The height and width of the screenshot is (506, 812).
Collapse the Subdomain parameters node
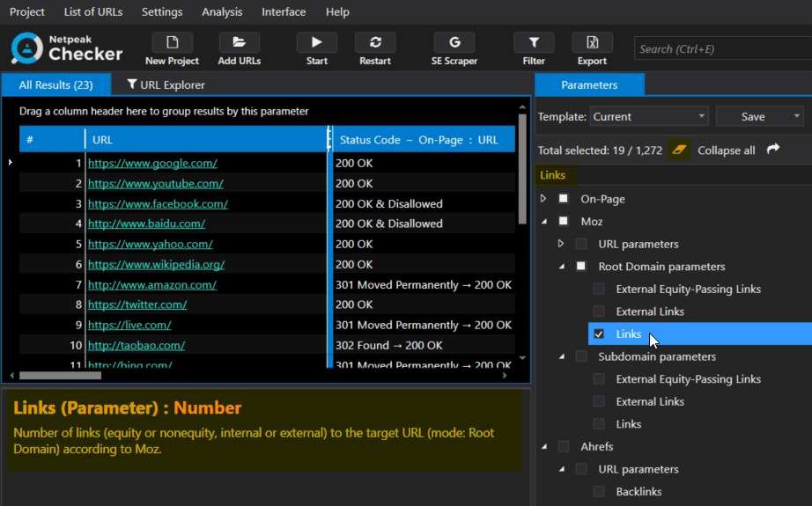coord(562,356)
